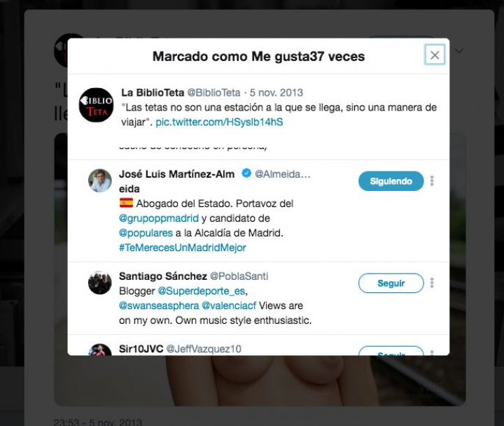The height and width of the screenshot is (426, 504).
Task: Click Santiago Sánchez's avatar
Action: tap(100, 283)
